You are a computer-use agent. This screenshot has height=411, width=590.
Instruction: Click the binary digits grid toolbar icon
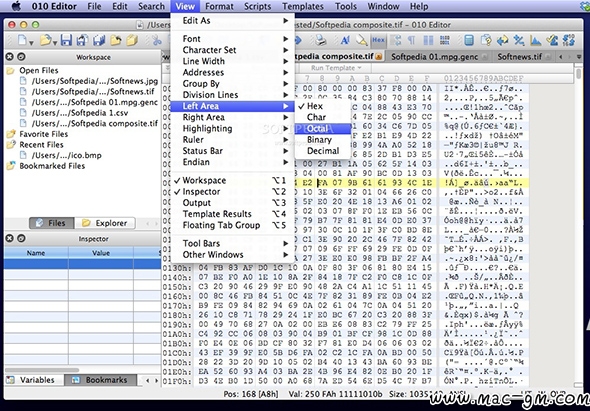coord(445,40)
